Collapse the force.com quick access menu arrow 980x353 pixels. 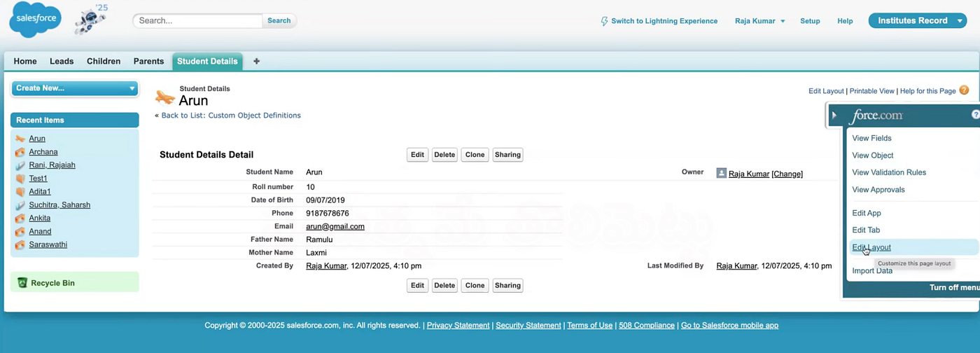click(x=834, y=115)
